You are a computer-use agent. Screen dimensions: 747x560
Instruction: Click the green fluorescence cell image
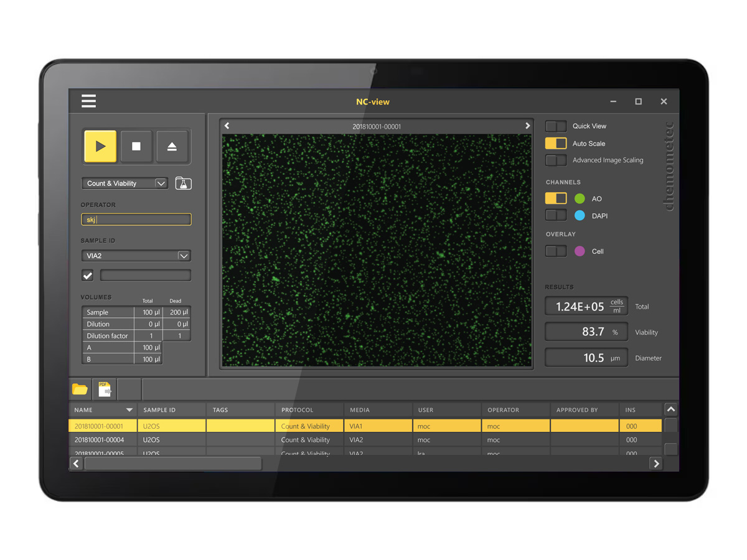pos(377,250)
